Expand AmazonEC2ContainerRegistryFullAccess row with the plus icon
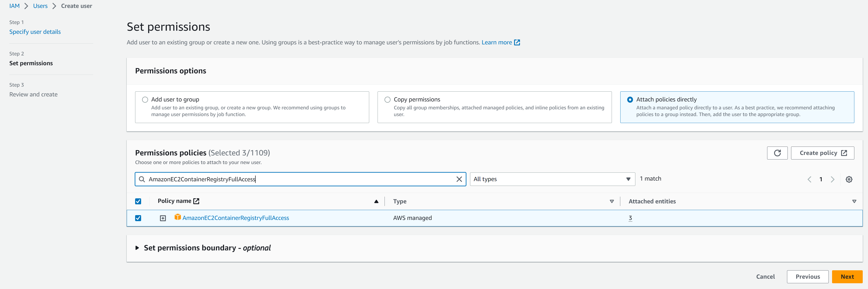Image resolution: width=868 pixels, height=289 pixels. point(163,218)
